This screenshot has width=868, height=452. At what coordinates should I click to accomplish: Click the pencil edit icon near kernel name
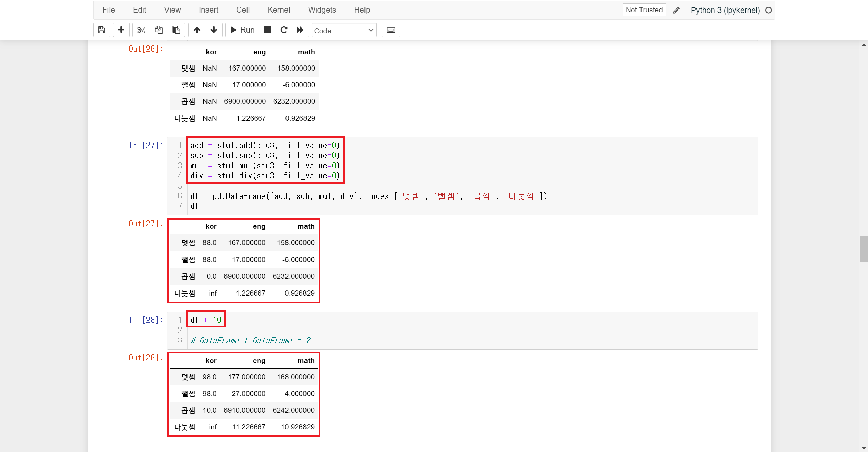(x=676, y=10)
